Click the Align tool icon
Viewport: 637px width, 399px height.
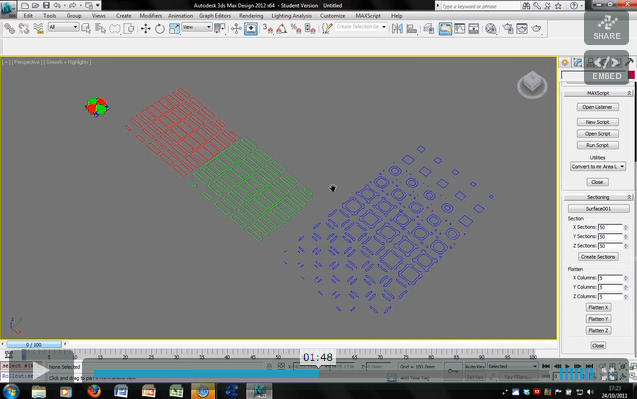tap(412, 28)
